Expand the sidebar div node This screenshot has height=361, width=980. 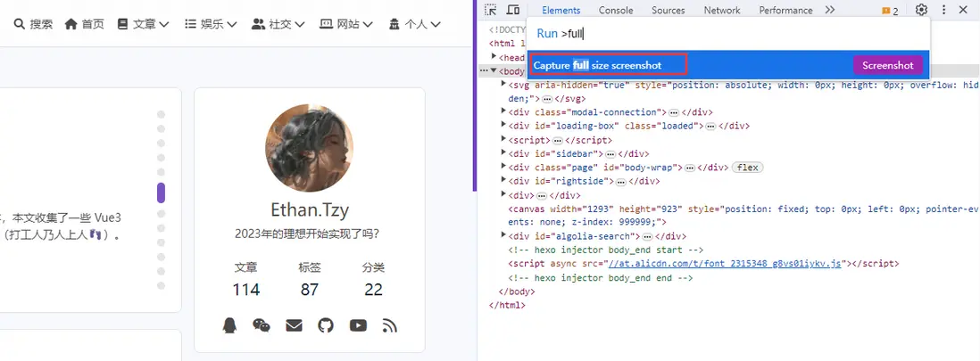pos(503,152)
